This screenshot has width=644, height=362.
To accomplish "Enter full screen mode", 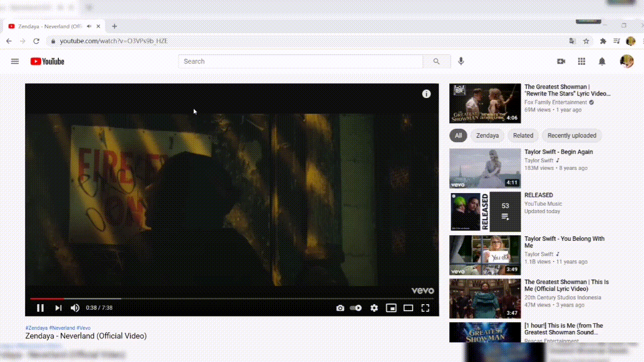I will click(x=425, y=308).
